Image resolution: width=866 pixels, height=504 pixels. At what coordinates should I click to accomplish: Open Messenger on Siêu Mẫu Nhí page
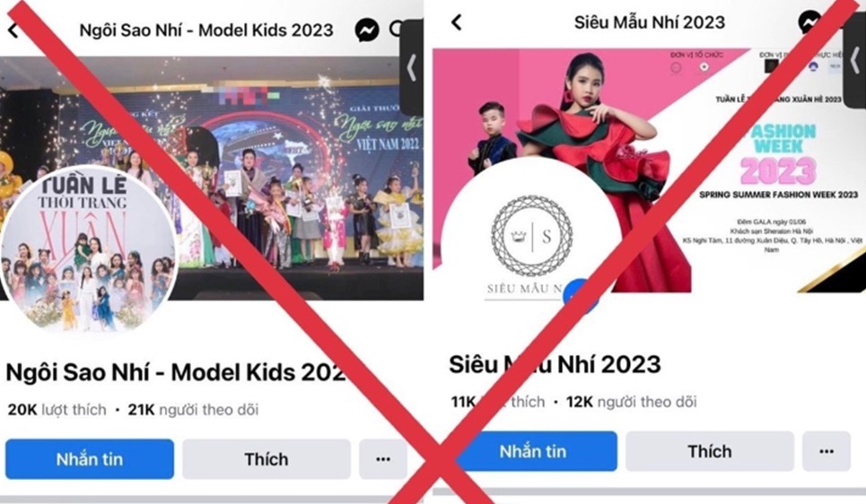(x=809, y=22)
